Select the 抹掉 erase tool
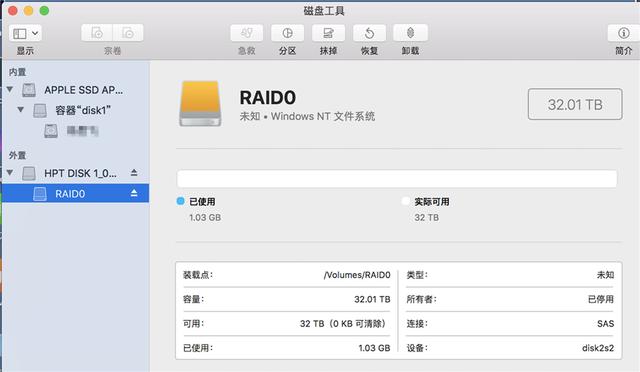 click(328, 33)
